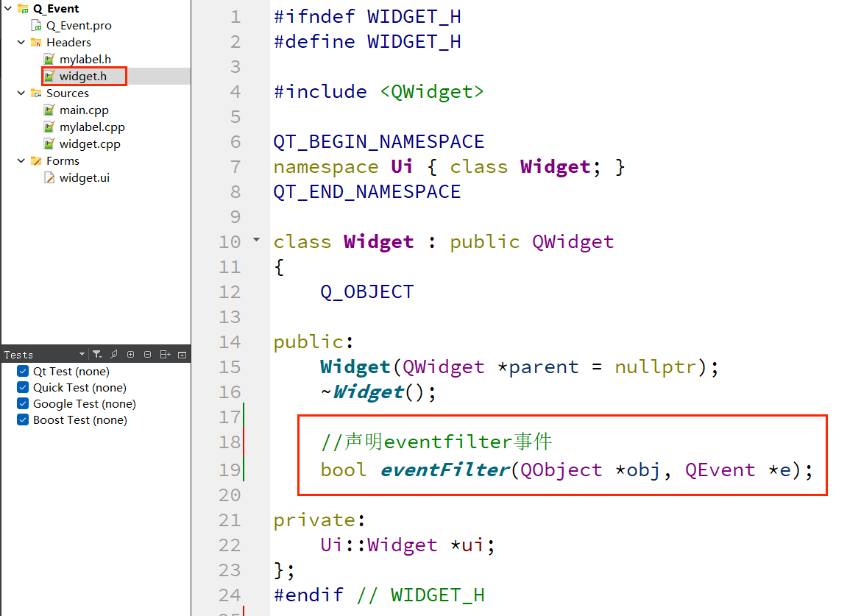The height and width of the screenshot is (616, 861).
Task: Click the mylabel.h file icon
Action: (49, 60)
